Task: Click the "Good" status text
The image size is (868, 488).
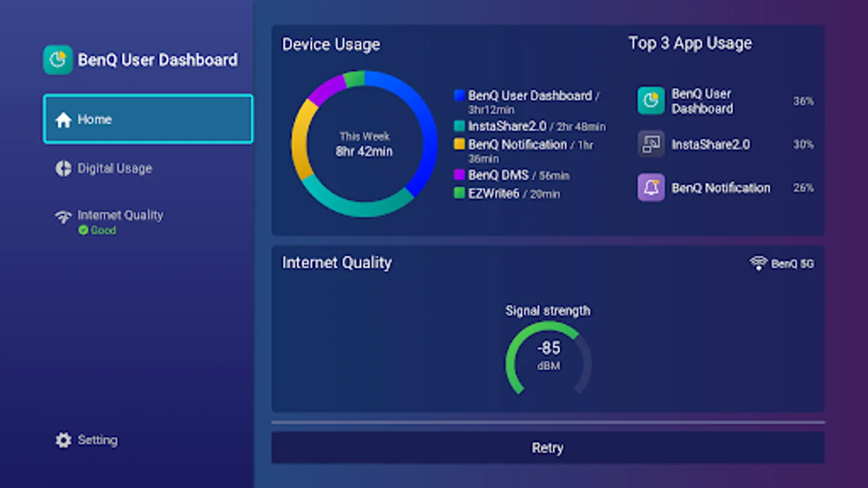Action: coord(103,230)
